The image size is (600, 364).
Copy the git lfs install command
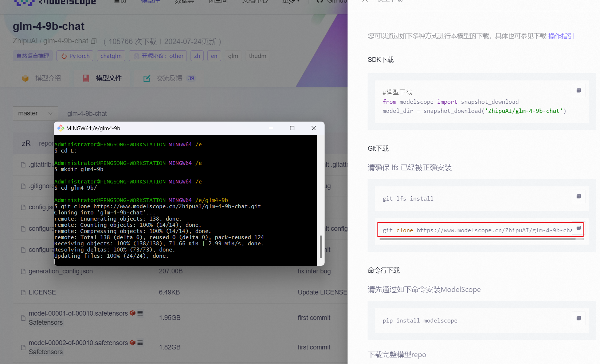(x=578, y=196)
